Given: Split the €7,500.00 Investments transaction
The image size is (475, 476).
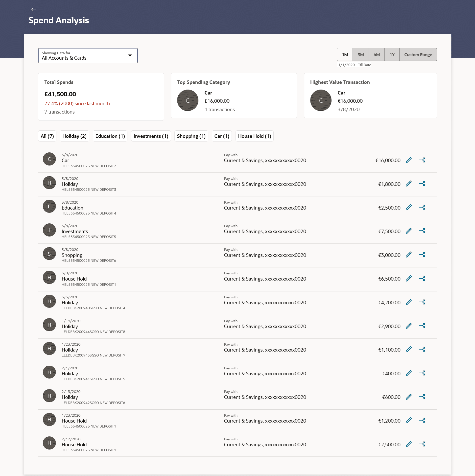Looking at the screenshot, I should click(x=422, y=231).
